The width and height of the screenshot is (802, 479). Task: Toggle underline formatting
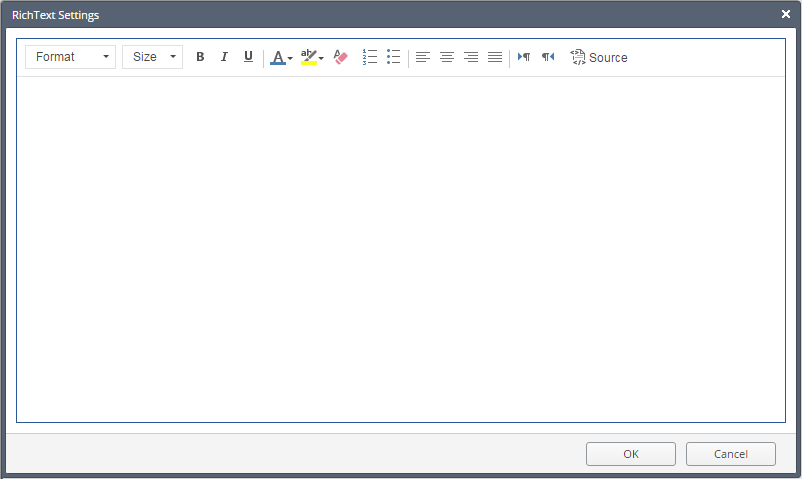[x=248, y=57]
